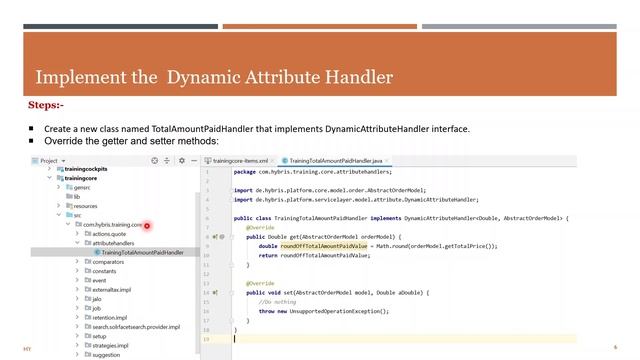Click the implements gutter icon on line 8

coord(215,237)
